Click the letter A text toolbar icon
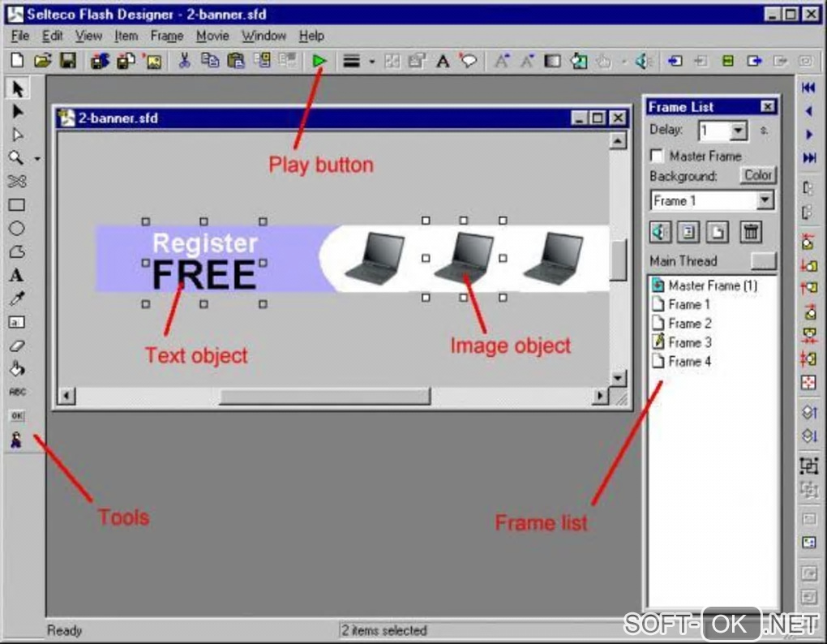 tap(443, 61)
